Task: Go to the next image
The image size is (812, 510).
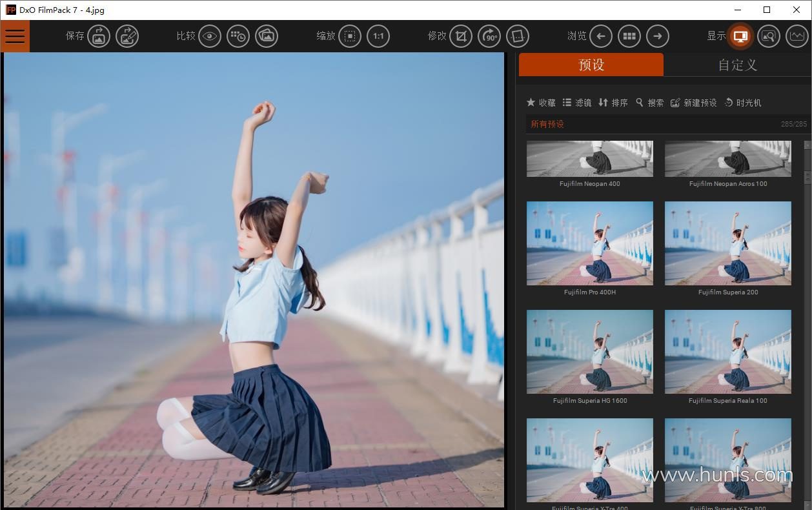Action: [x=658, y=36]
